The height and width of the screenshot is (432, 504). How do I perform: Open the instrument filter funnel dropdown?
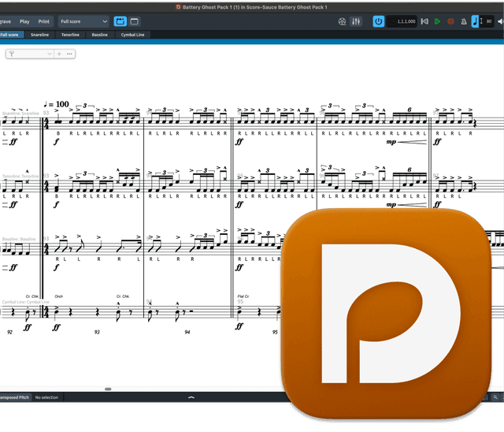tap(30, 54)
